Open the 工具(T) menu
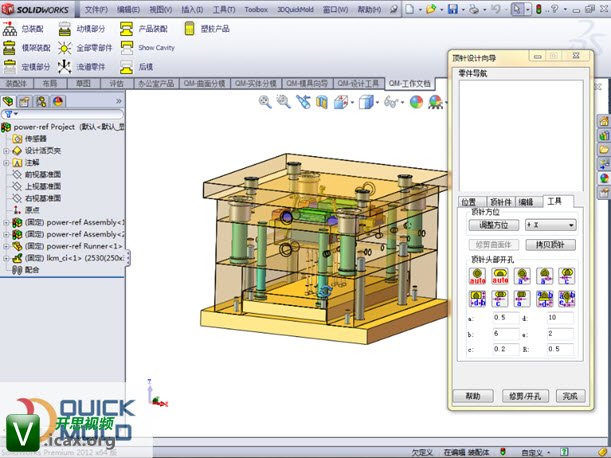The height and width of the screenshot is (458, 611). pyautogui.click(x=224, y=9)
